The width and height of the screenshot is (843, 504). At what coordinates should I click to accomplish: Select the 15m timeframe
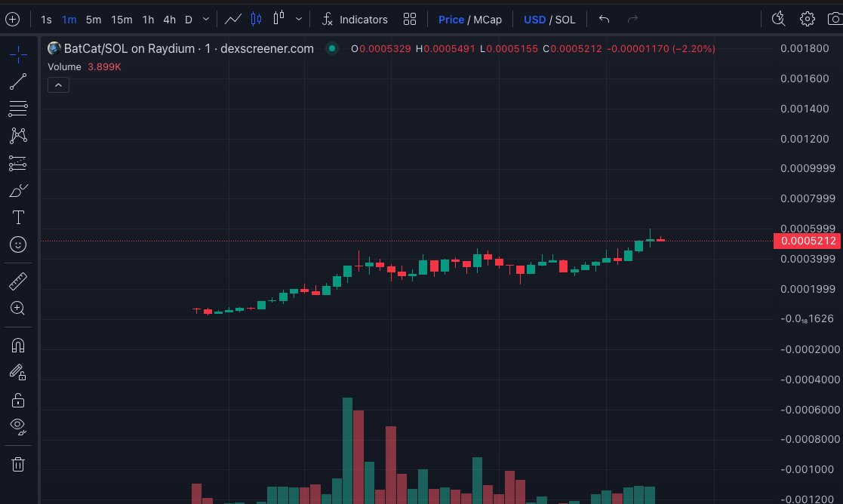[122, 20]
